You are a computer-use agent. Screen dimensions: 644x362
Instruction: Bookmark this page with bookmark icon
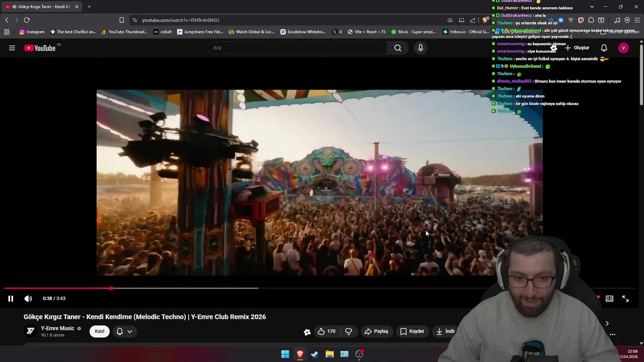coord(121,20)
